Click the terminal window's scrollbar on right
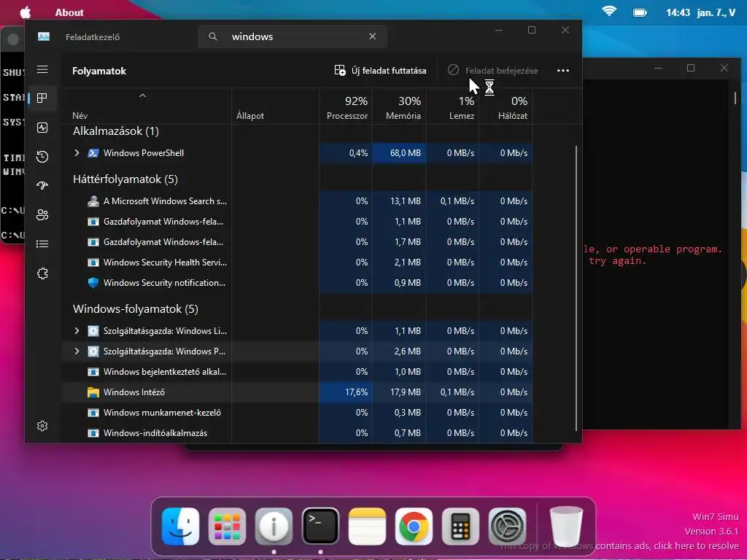Viewport: 747px width, 560px height. click(735, 98)
